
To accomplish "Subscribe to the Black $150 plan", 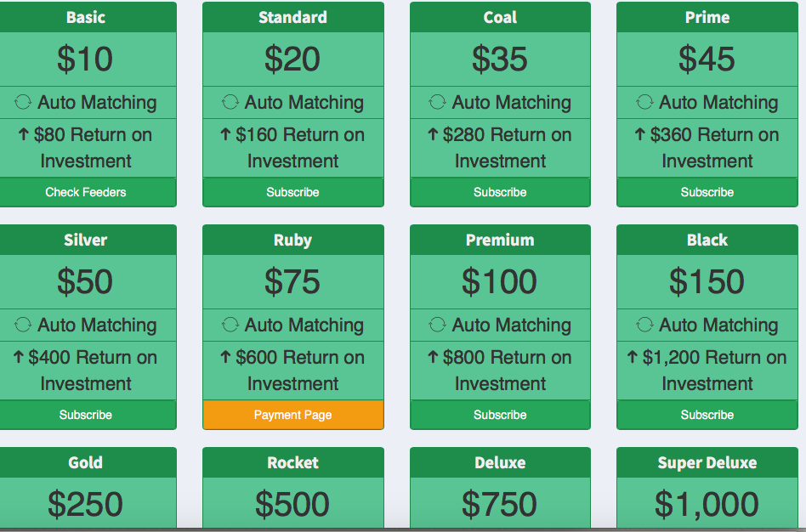I will (x=707, y=415).
